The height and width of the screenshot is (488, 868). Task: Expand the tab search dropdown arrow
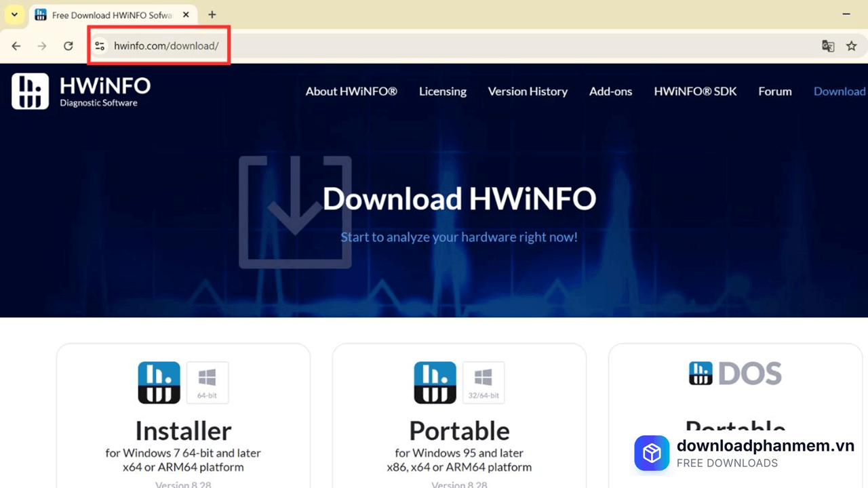tap(14, 14)
